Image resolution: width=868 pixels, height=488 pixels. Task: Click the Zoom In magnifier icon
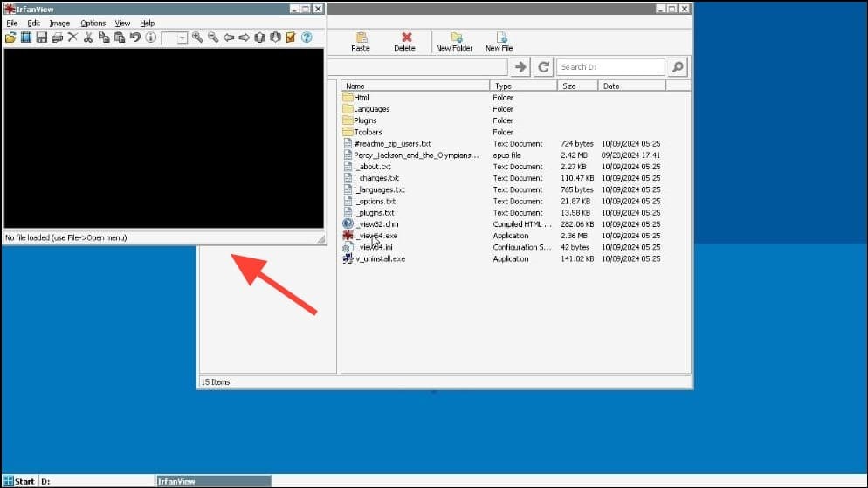(x=197, y=38)
